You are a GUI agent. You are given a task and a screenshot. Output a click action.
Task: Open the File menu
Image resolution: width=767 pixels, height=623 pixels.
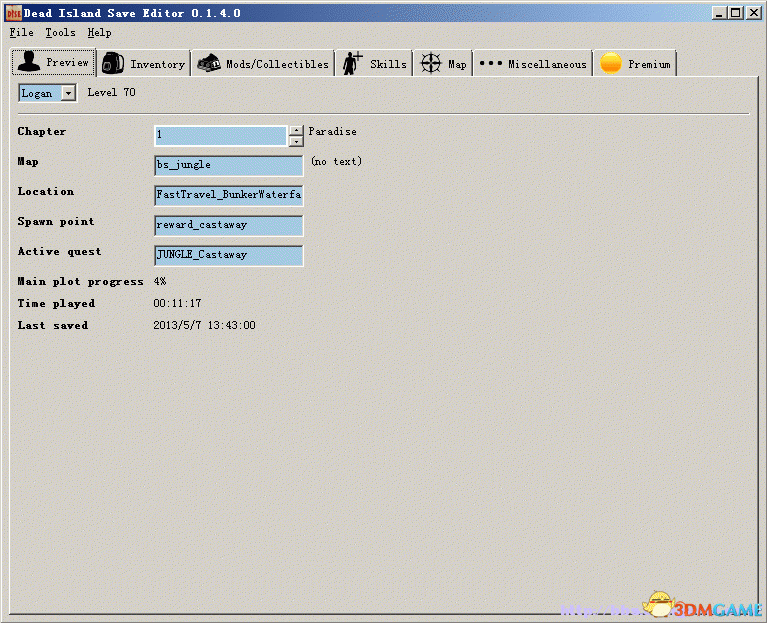(x=21, y=33)
